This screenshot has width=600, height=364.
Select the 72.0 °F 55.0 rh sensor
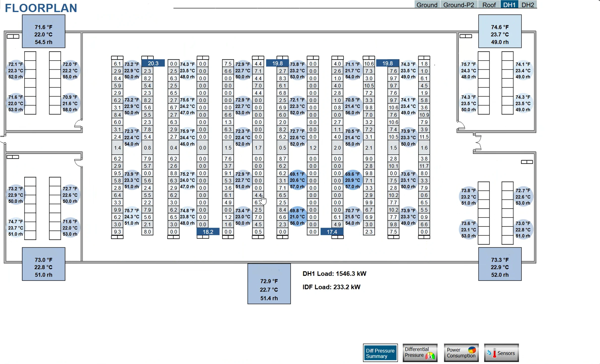[x=70, y=70]
